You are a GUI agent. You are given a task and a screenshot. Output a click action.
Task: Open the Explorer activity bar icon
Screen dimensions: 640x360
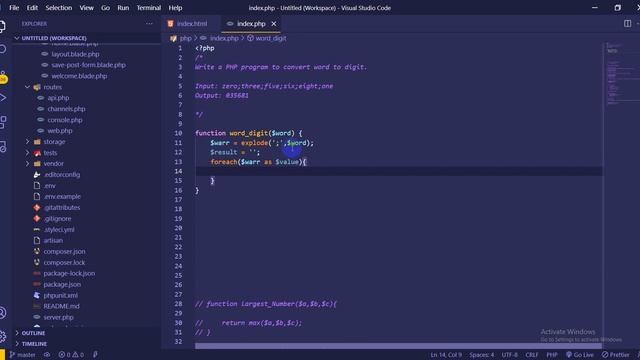(x=2, y=26)
